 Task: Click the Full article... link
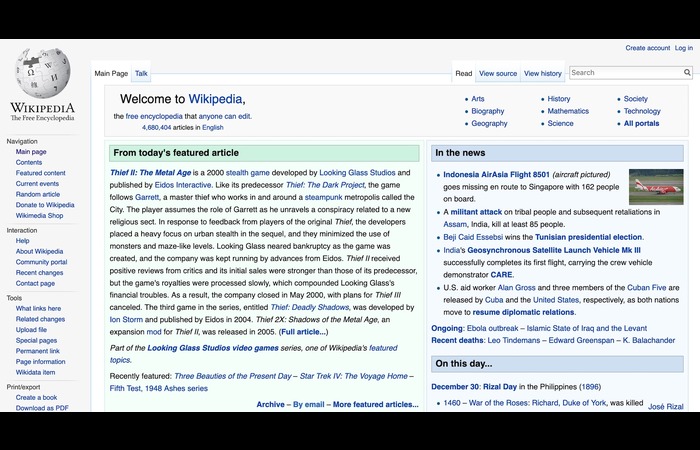[303, 332]
